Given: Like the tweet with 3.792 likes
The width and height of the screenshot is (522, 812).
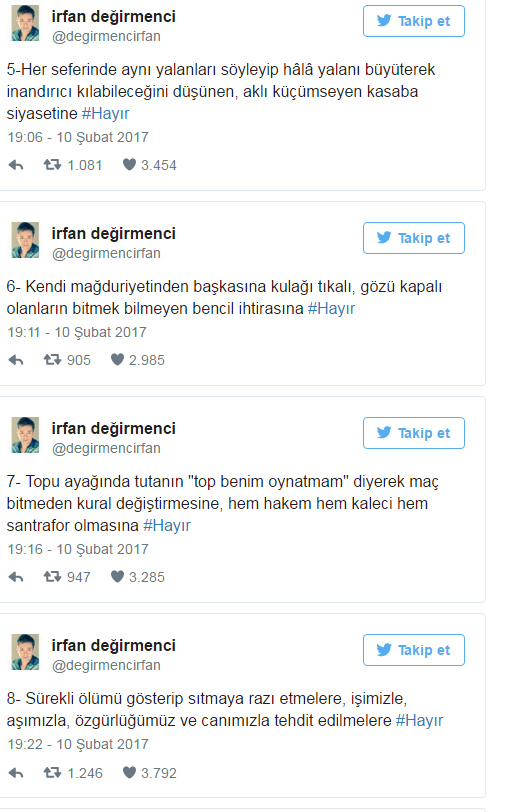Looking at the screenshot, I should coord(129,773).
